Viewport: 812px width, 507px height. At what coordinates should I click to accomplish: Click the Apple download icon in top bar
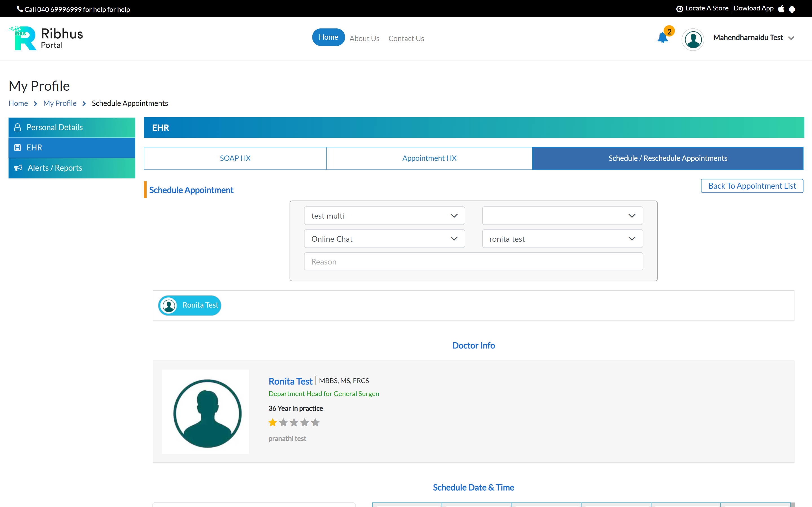coord(781,8)
